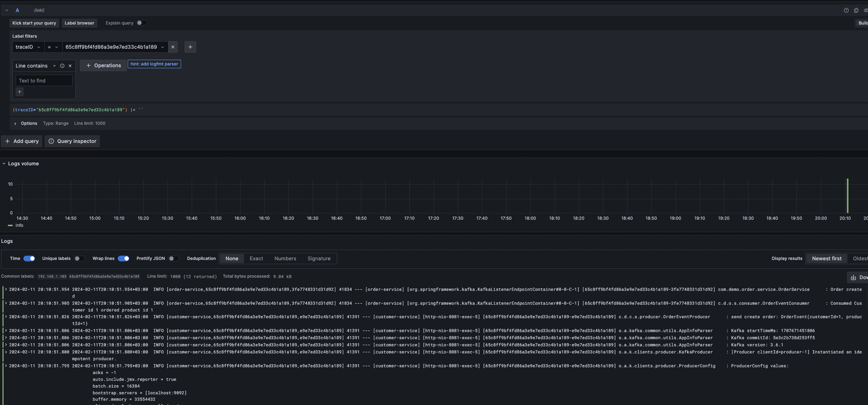Open query help icon in query A header
Screen dimensions: 868x405
pos(846,10)
